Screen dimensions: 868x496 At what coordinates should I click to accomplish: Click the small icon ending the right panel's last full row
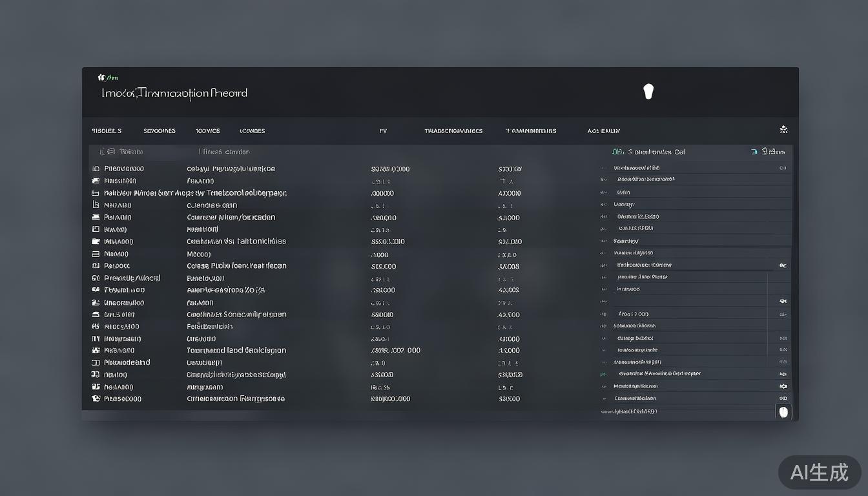tap(783, 398)
